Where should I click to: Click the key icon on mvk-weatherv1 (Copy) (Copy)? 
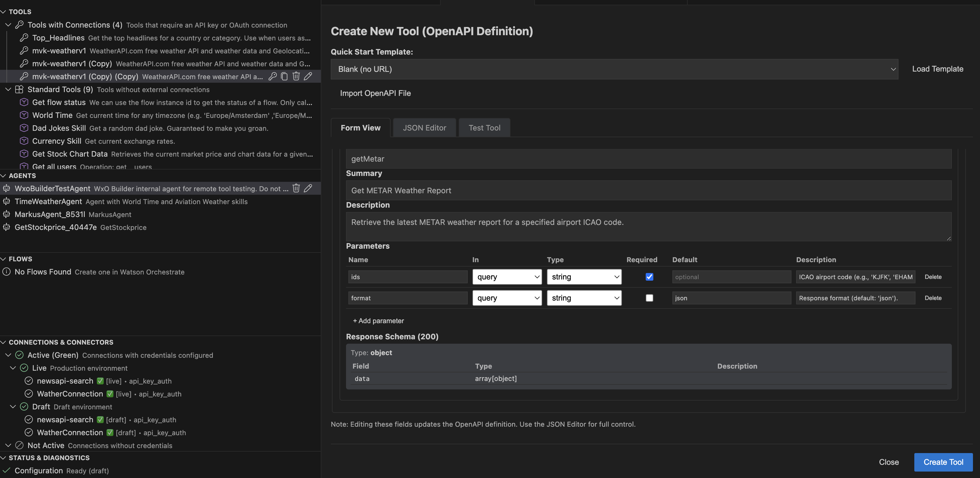[272, 76]
